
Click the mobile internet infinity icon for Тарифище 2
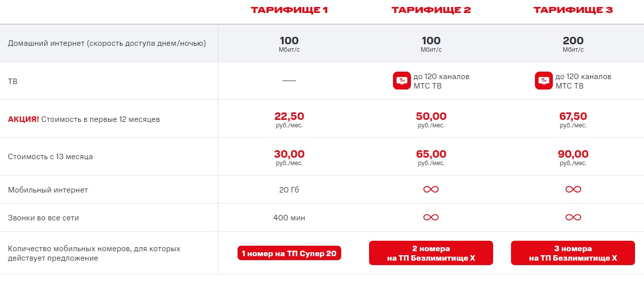[431, 190]
